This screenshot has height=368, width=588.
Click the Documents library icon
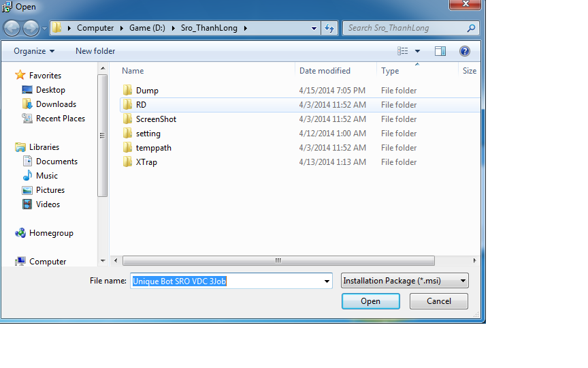click(27, 161)
